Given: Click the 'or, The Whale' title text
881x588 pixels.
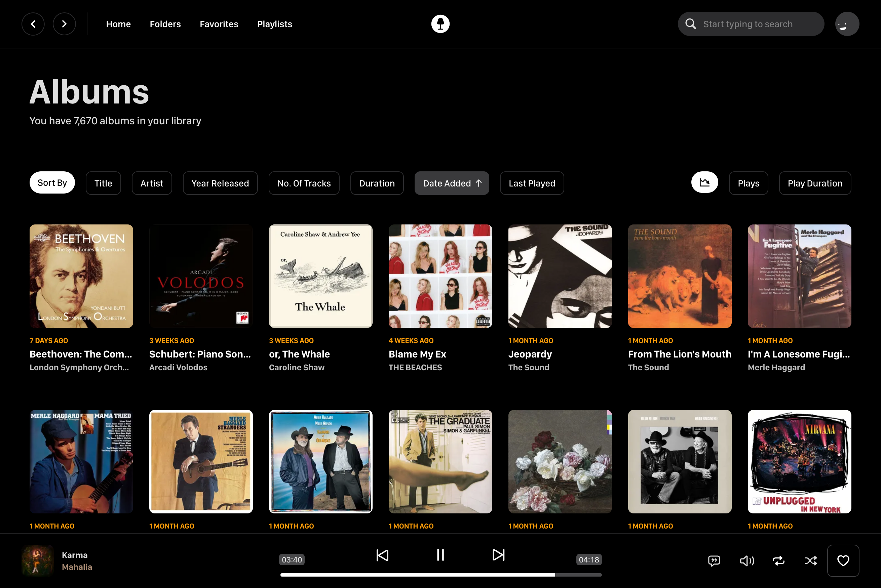Looking at the screenshot, I should [299, 354].
